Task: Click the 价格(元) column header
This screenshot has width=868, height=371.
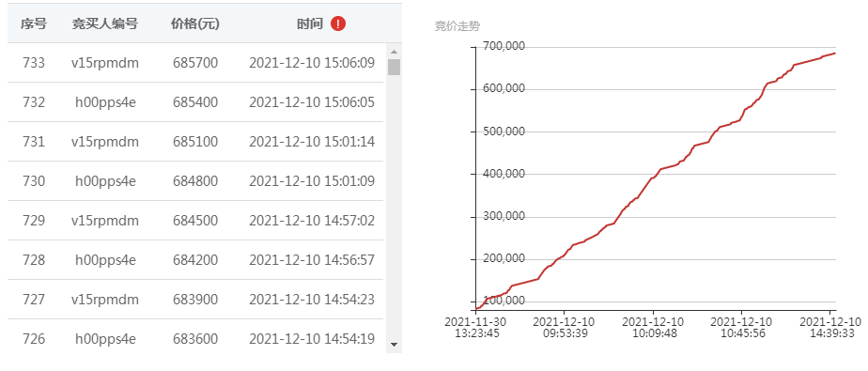Action: pos(195,23)
